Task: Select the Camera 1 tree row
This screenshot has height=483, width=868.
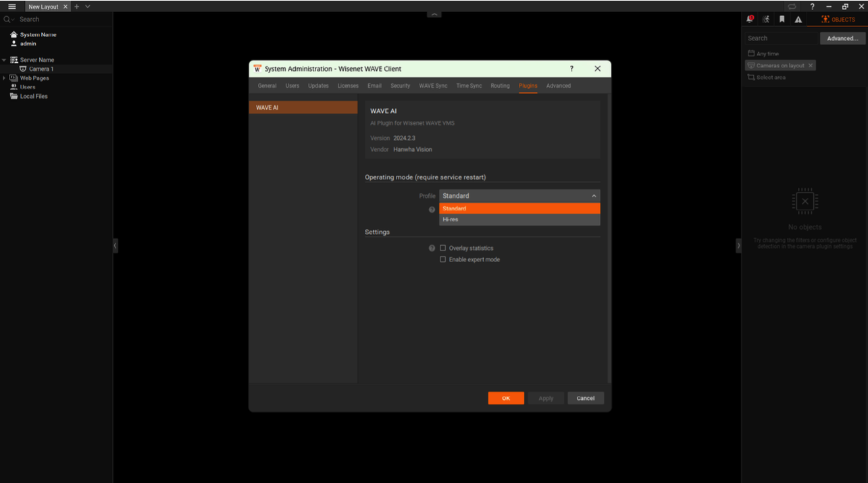Action: (x=56, y=69)
